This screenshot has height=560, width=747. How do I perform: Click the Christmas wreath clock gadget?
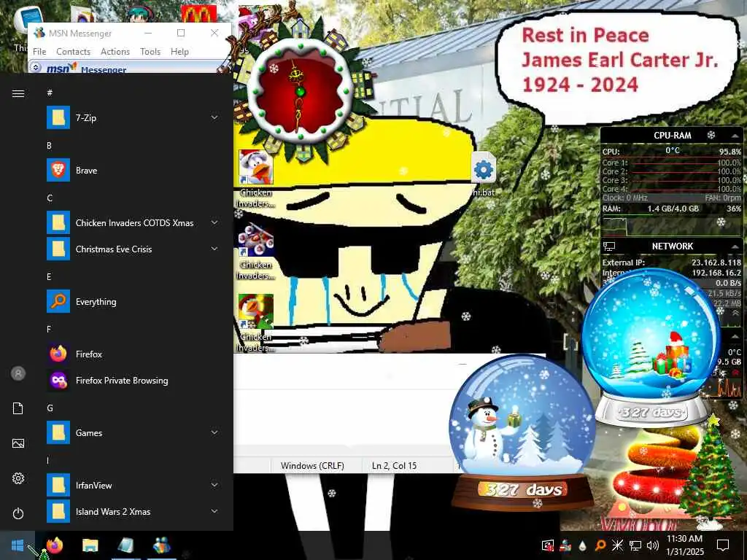[x=300, y=90]
